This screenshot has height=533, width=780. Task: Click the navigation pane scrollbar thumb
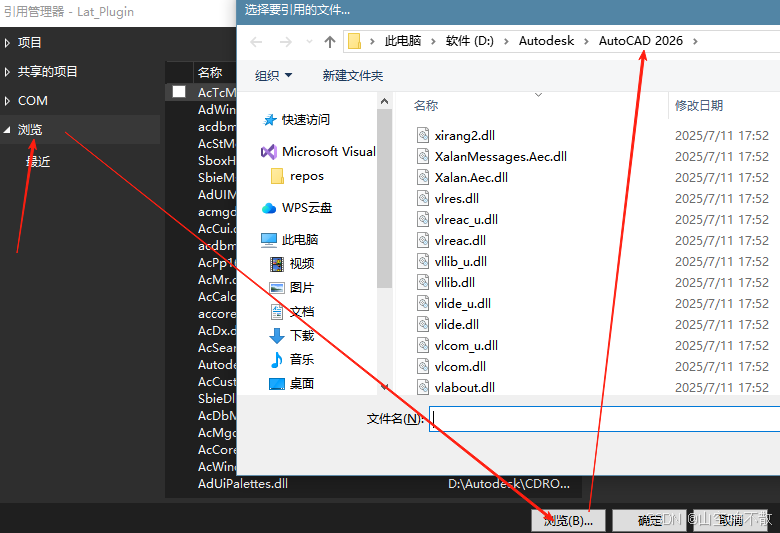[384, 198]
